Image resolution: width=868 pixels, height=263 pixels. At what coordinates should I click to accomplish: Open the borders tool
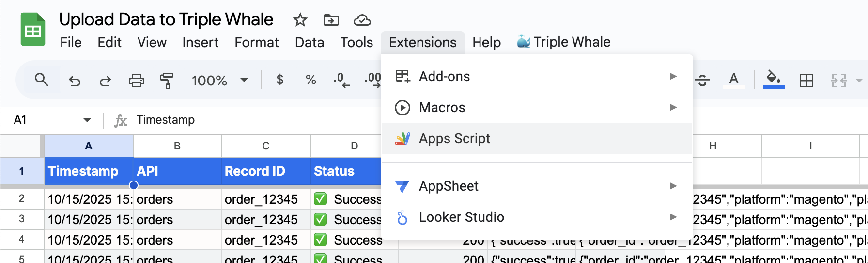coord(806,80)
